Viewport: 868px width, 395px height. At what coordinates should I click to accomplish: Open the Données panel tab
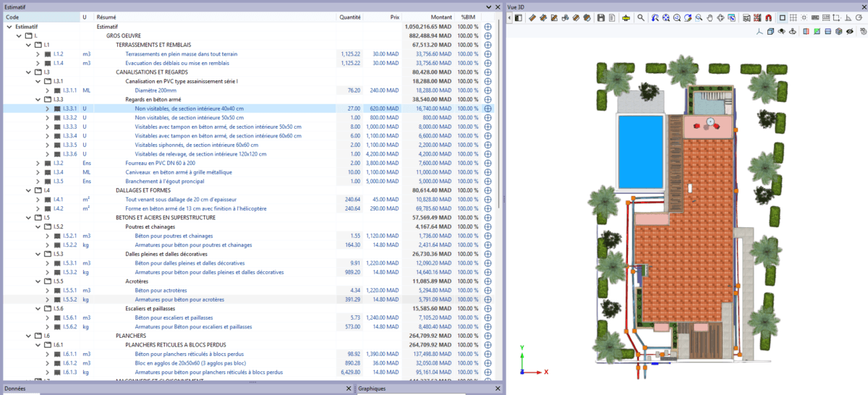(15, 388)
